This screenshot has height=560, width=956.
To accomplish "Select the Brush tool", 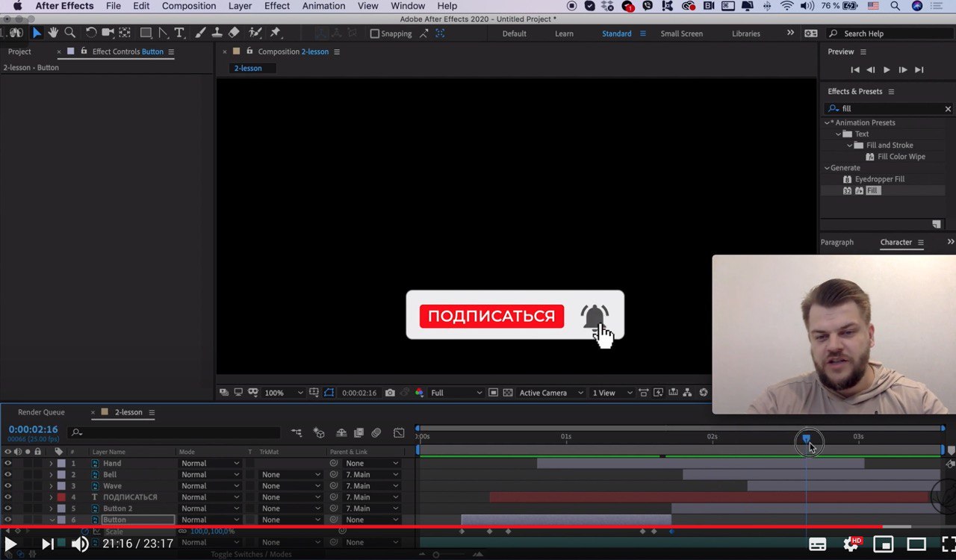I will click(200, 33).
